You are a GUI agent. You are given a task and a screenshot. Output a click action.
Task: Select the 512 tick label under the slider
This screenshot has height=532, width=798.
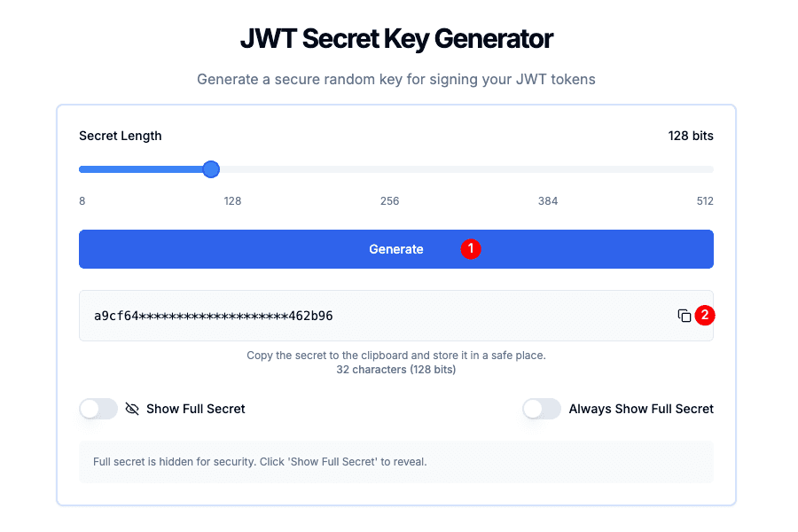pyautogui.click(x=705, y=201)
